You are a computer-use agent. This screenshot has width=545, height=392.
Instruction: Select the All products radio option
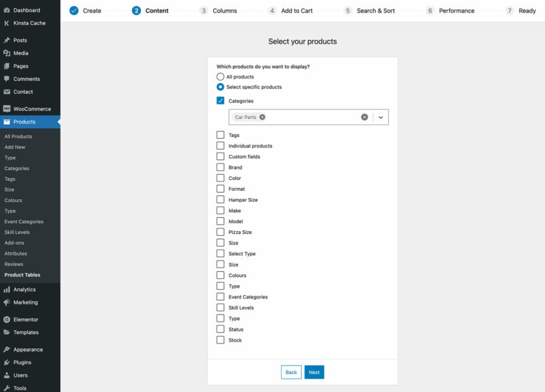[x=220, y=76]
